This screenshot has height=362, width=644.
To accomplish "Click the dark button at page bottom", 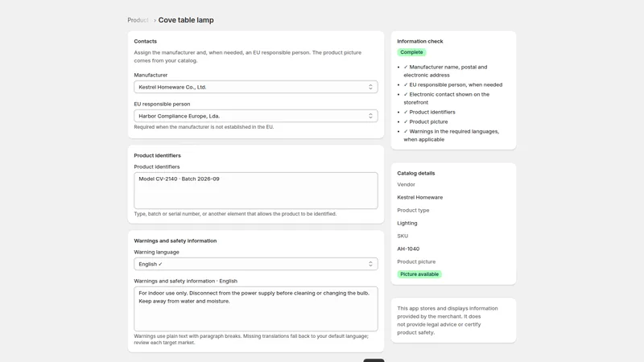I will click(x=374, y=360).
